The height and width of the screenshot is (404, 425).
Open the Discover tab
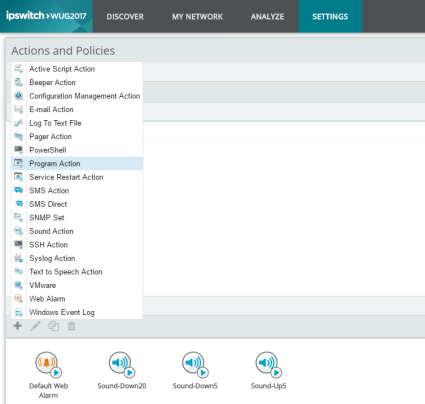pyautogui.click(x=125, y=16)
